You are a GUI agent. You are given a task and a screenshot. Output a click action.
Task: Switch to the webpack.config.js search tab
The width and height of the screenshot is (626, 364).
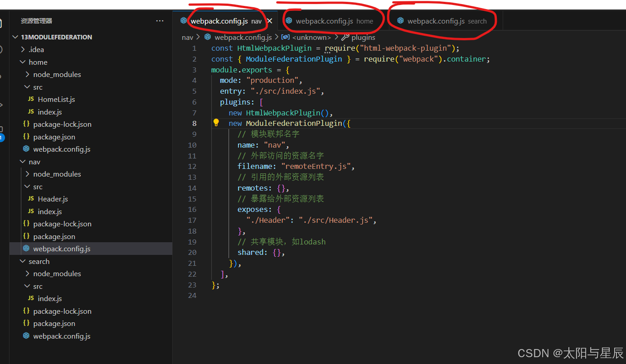(x=446, y=21)
